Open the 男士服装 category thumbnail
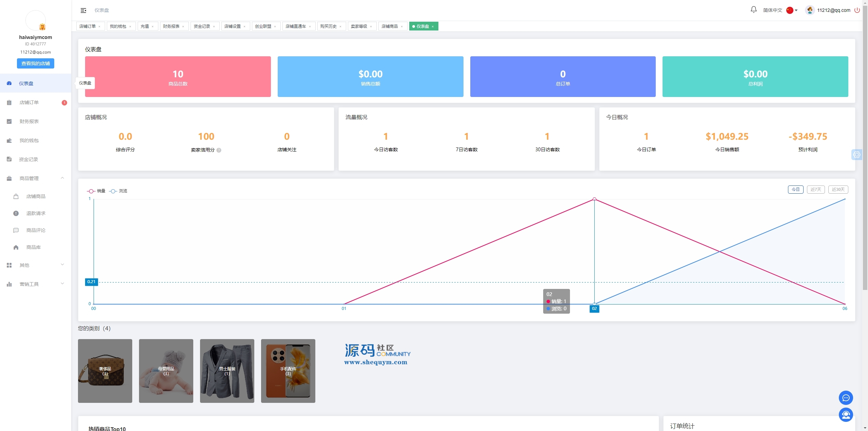This screenshot has width=868, height=431. point(227,371)
